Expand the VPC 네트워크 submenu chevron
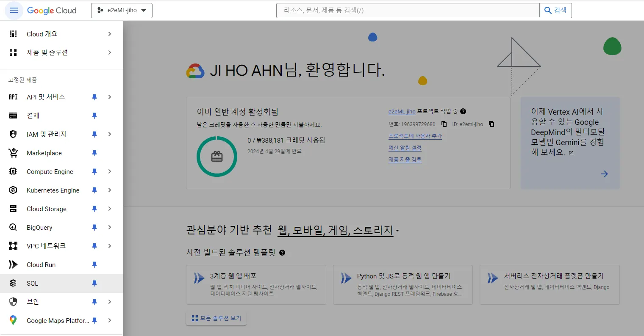Screen dimensions: 644x336 point(110,246)
